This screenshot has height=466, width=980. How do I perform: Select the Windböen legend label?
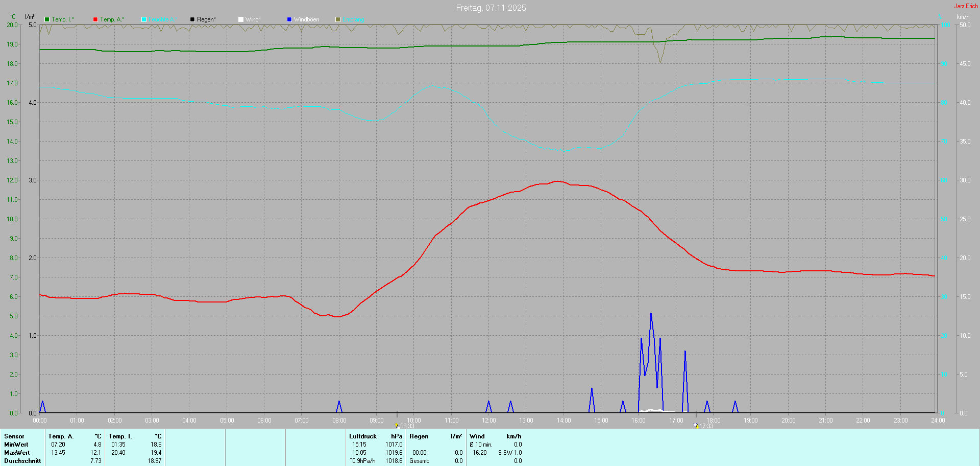[x=307, y=19]
